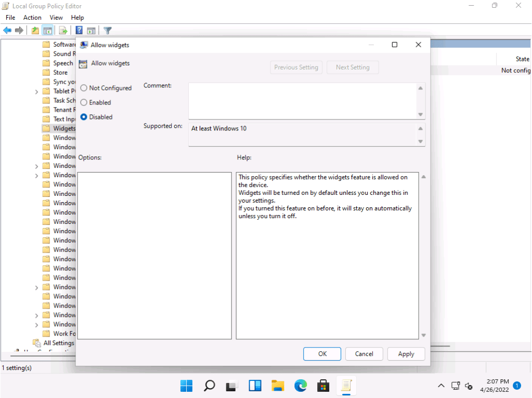This screenshot has height=398, width=532.
Task: Select the Disabled radio button
Action: coord(83,117)
